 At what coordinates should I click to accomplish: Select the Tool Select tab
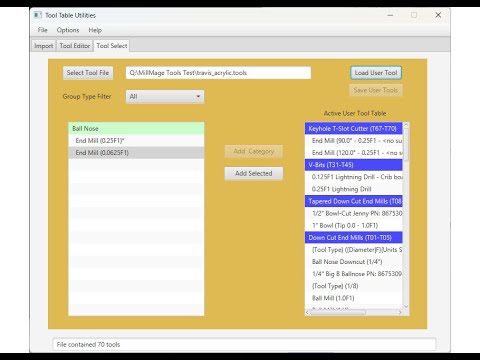click(x=112, y=46)
